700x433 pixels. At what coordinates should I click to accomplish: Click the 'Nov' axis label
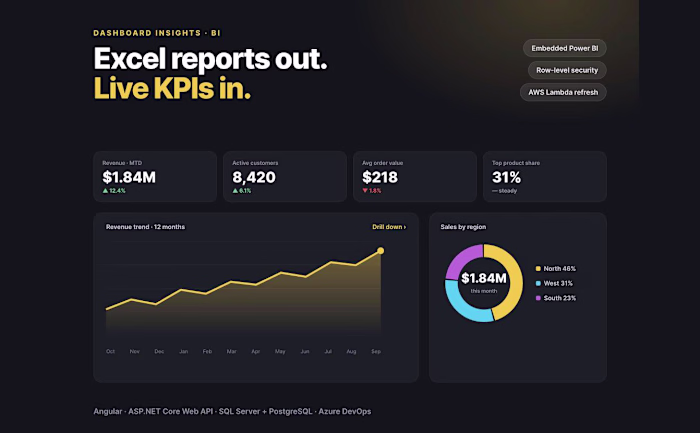pos(134,351)
